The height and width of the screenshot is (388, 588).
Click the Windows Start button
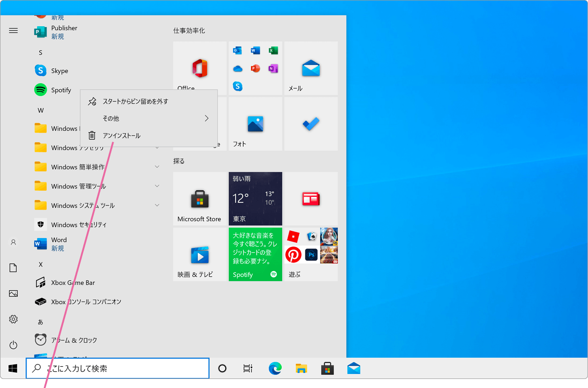point(13,369)
